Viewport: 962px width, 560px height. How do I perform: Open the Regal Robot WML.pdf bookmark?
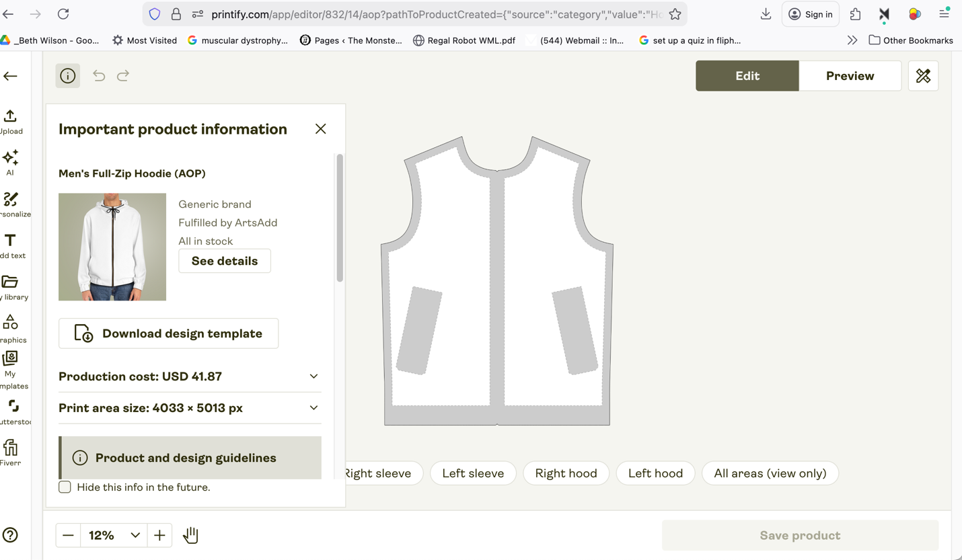[x=464, y=40]
